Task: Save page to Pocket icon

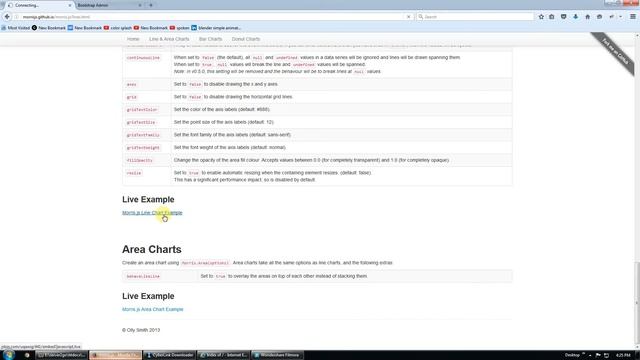Action: pyautogui.click(x=564, y=17)
